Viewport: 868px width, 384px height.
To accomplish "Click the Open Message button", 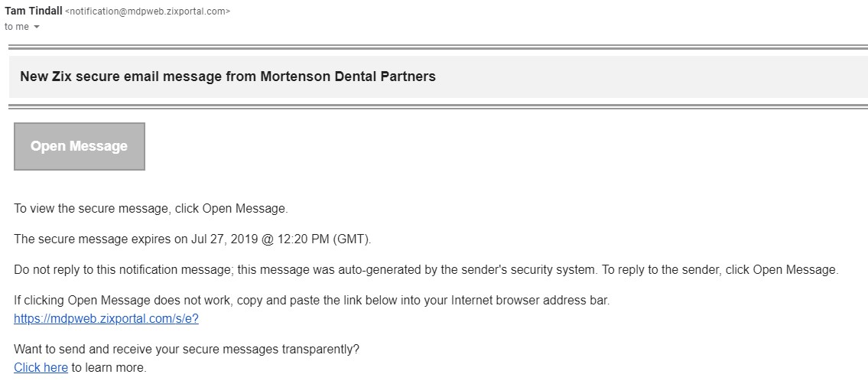I will click(x=80, y=146).
